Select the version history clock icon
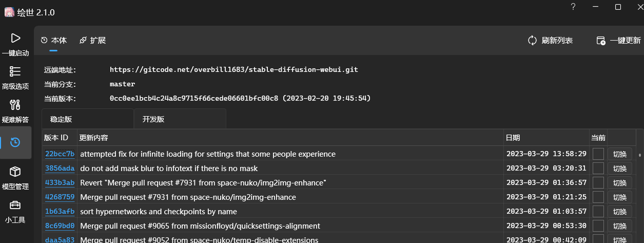This screenshot has height=243, width=644. [x=15, y=142]
